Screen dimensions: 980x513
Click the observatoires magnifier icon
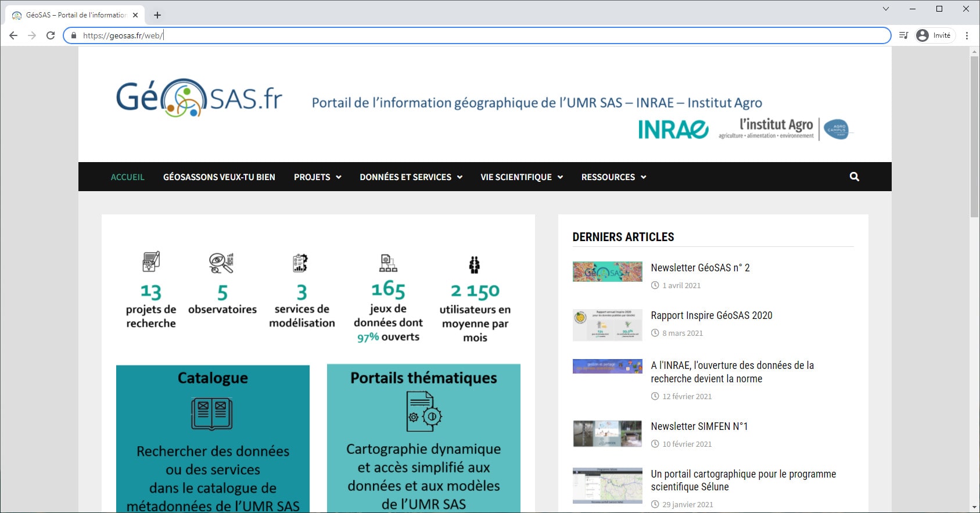pos(221,263)
